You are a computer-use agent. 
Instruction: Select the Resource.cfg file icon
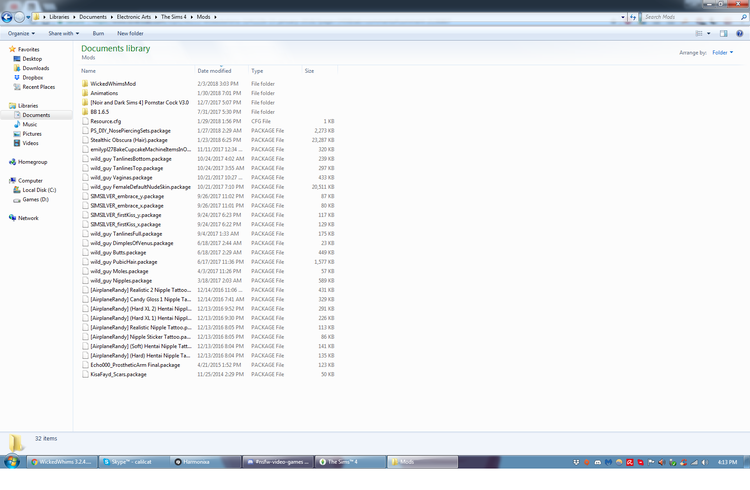click(85, 122)
